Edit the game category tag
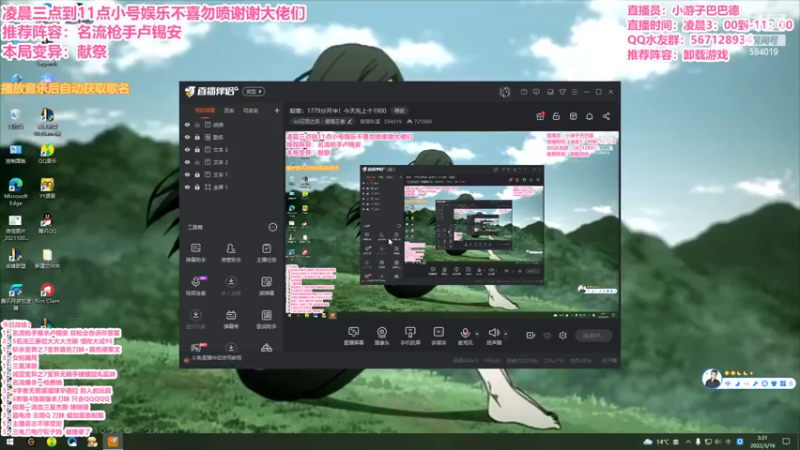The image size is (800, 450). 322,121
